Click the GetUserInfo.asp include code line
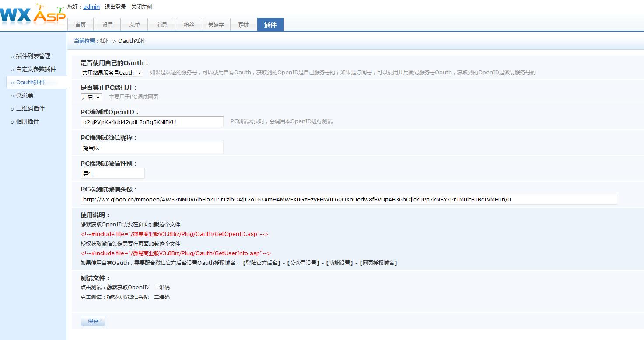644x340 pixels. click(x=175, y=253)
